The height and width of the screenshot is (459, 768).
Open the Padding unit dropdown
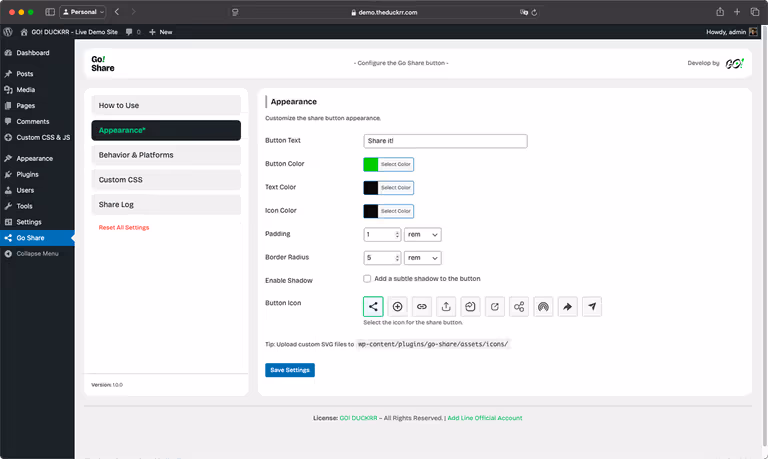point(423,234)
